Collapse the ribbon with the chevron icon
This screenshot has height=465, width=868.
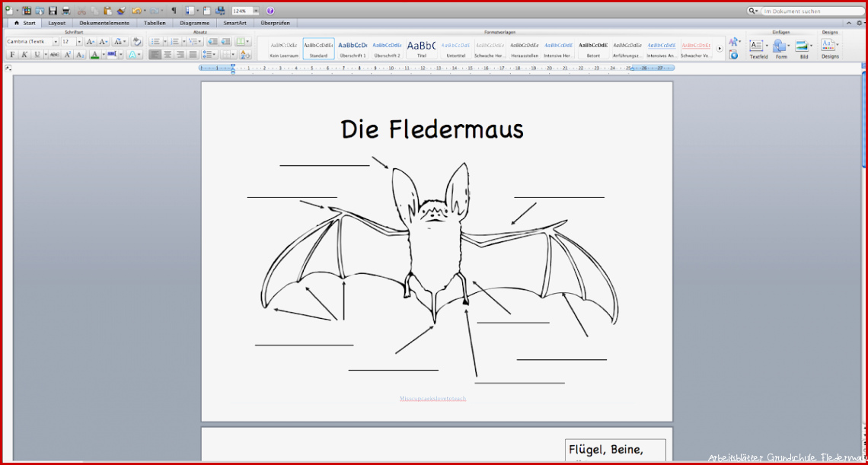point(849,24)
